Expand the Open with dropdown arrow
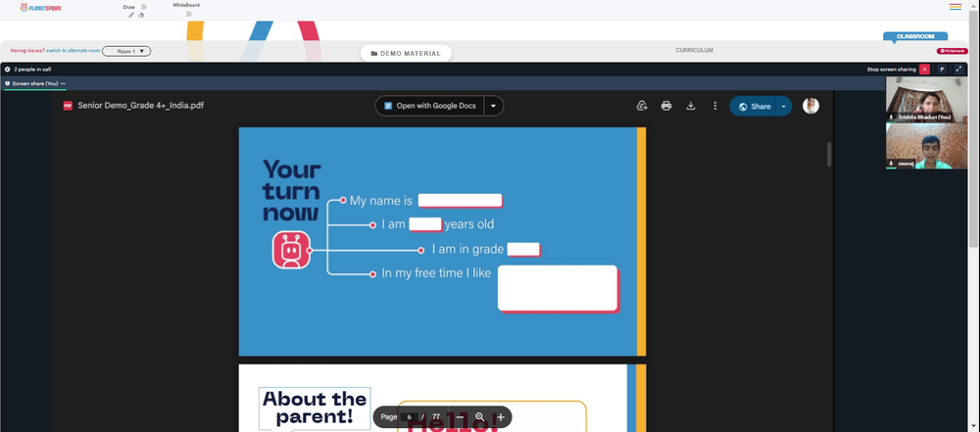Image resolution: width=980 pixels, height=432 pixels. [x=494, y=106]
